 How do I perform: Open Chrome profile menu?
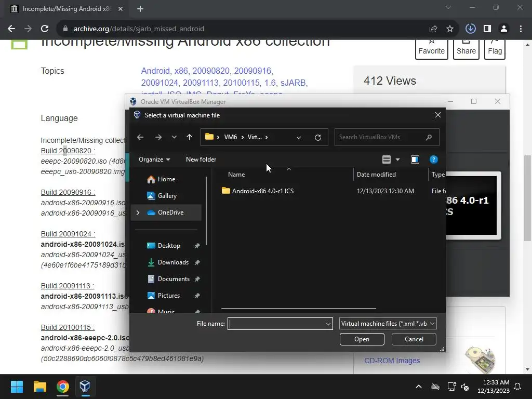504,29
